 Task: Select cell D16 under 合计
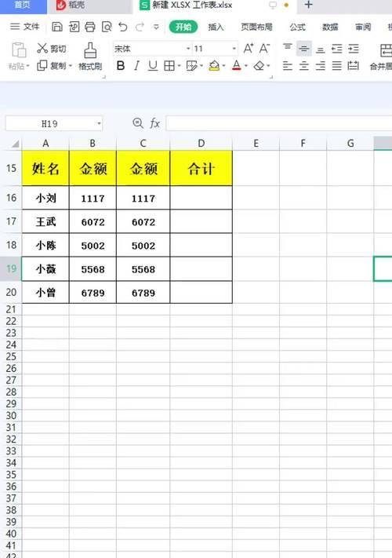point(201,198)
